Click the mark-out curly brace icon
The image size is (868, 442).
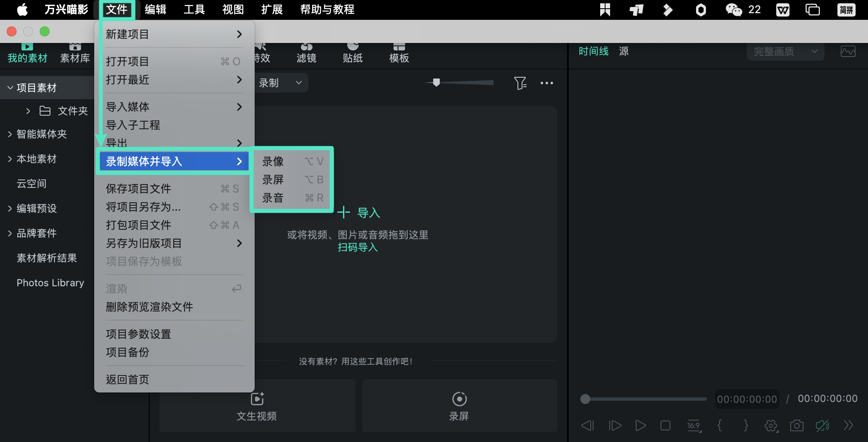(x=746, y=425)
